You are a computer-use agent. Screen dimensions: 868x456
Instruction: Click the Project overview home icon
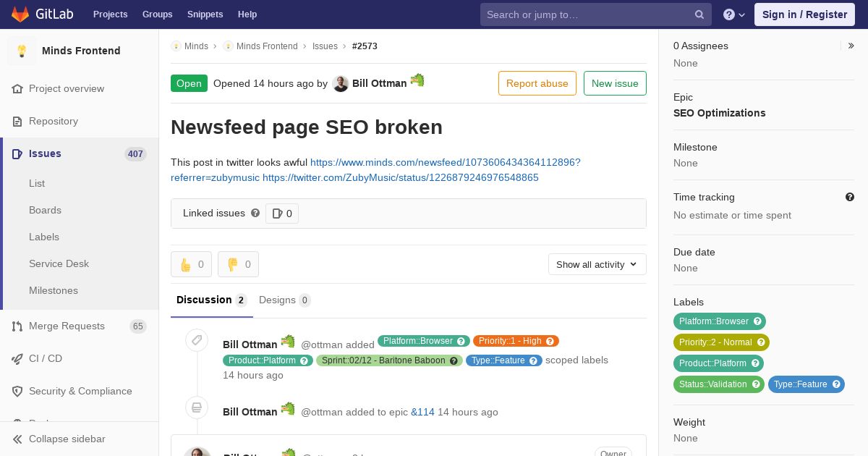point(17,88)
